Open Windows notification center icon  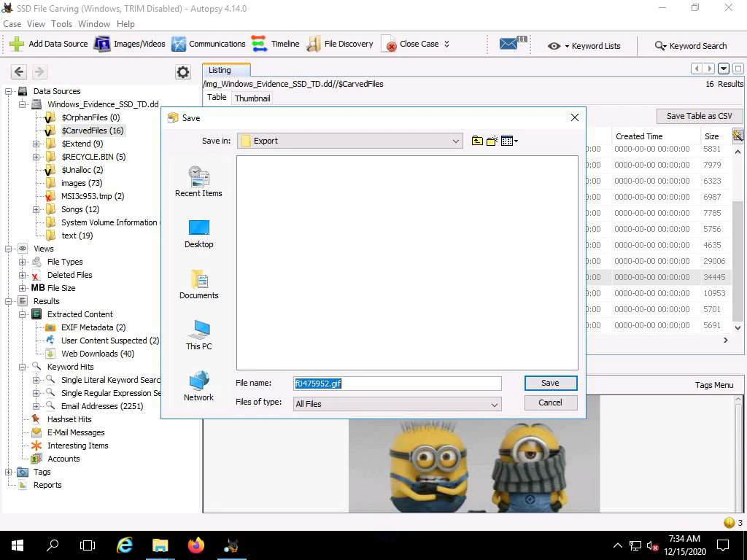[x=723, y=545]
